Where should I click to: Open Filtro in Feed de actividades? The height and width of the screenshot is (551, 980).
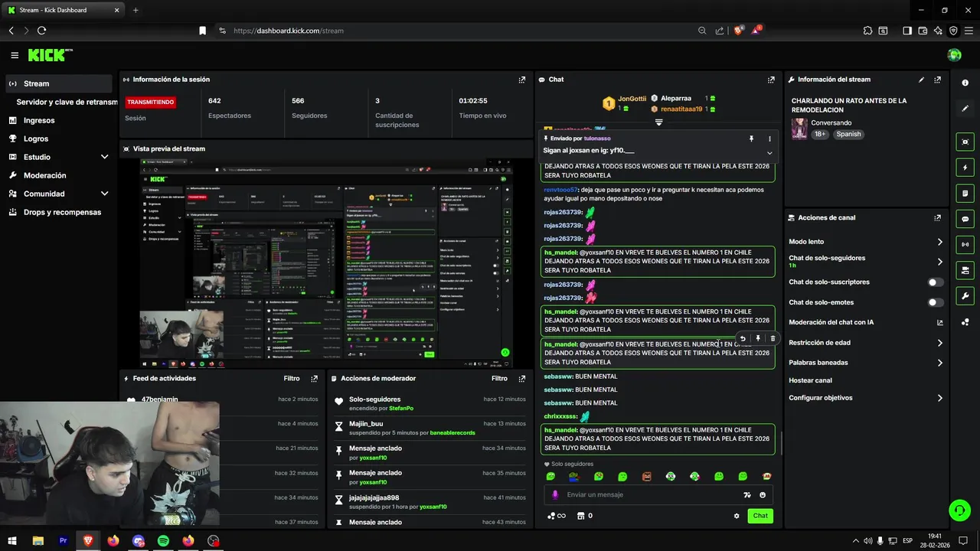(x=291, y=379)
